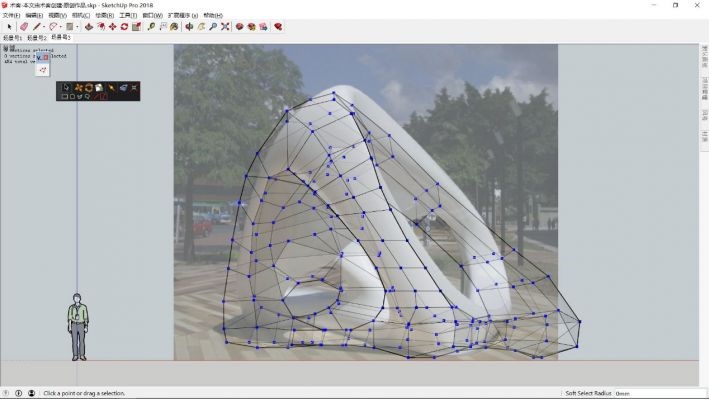Activate the Zoom magnifier tool
This screenshot has height=399, width=709.
pos(213,27)
